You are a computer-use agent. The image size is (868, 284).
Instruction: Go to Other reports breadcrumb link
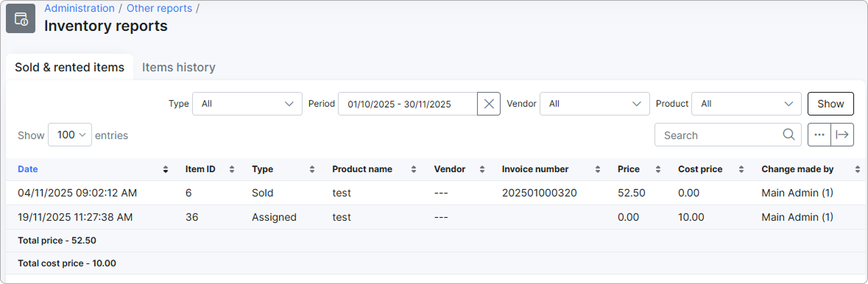coord(160,8)
